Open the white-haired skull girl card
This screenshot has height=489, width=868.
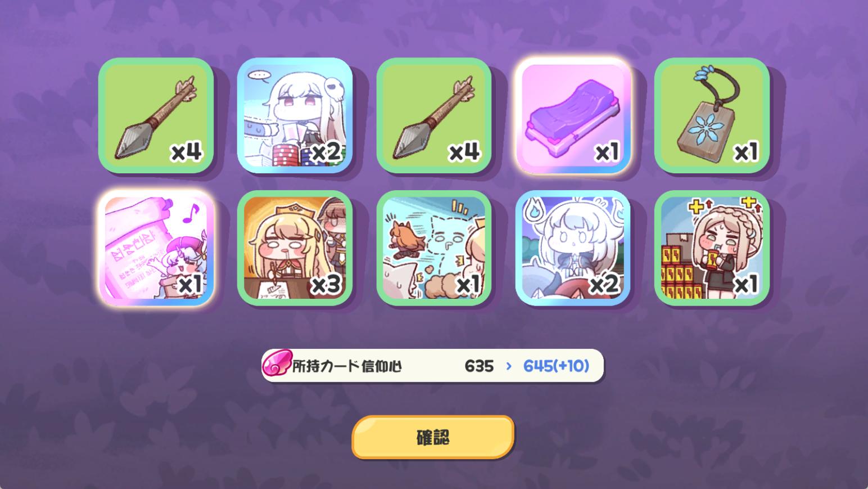tap(295, 115)
